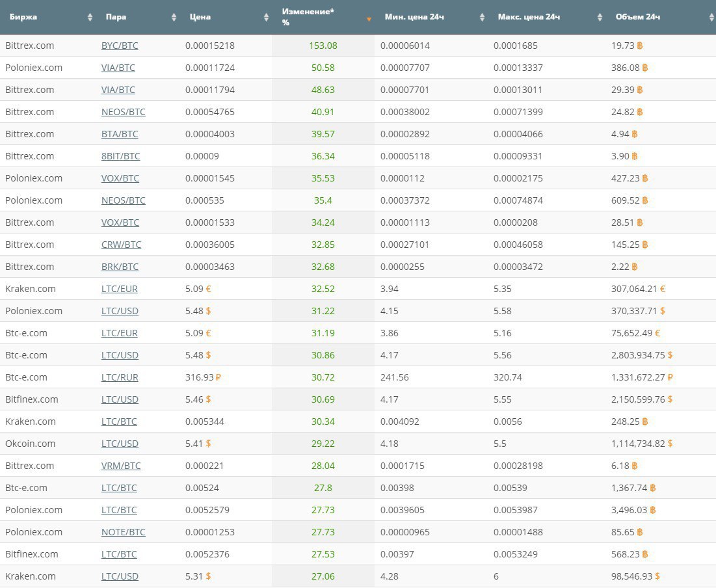Screen dimensions: 716x588
Task: Open Poloniex NEOS/BTC pair at 0.000535
Action: (124, 200)
